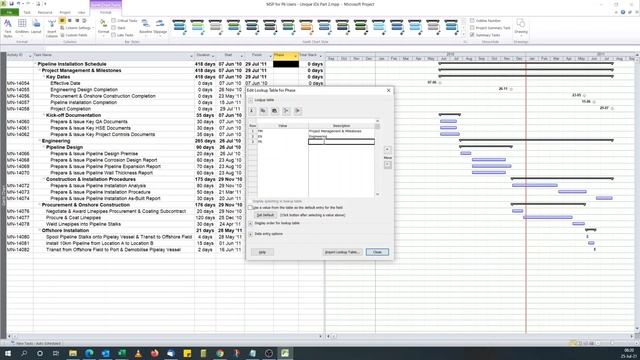The height and width of the screenshot is (360, 640).
Task: Check 'Use a value from the table as default'
Action: point(251,208)
